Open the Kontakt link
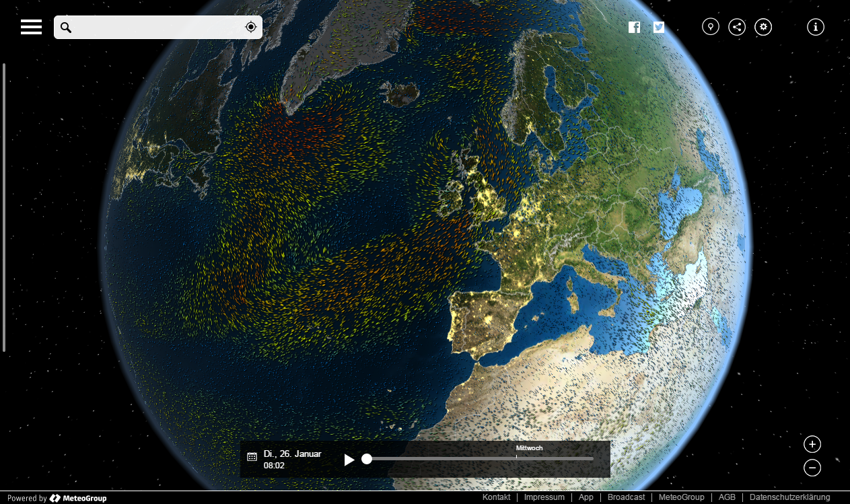 pyautogui.click(x=497, y=497)
